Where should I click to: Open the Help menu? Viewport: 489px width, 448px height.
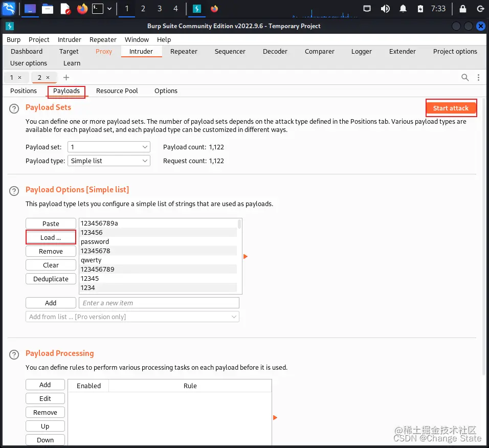164,39
